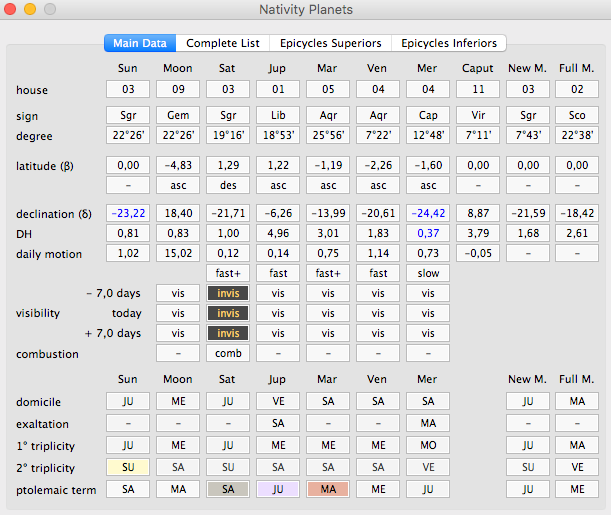Screen dimensions: 611x515
Task: Click the New Moon ptolemaic term JU
Action: coord(528,489)
